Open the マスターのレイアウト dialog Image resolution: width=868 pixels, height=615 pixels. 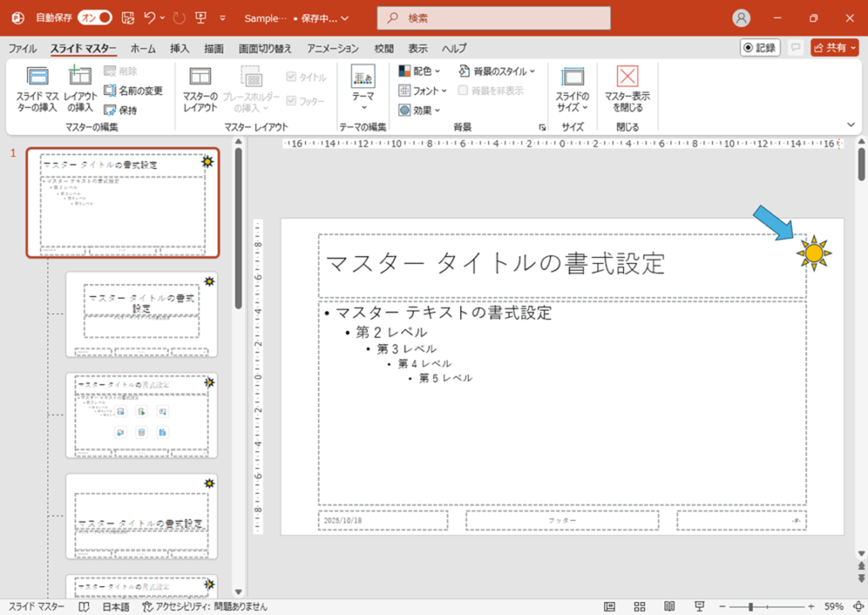point(200,79)
